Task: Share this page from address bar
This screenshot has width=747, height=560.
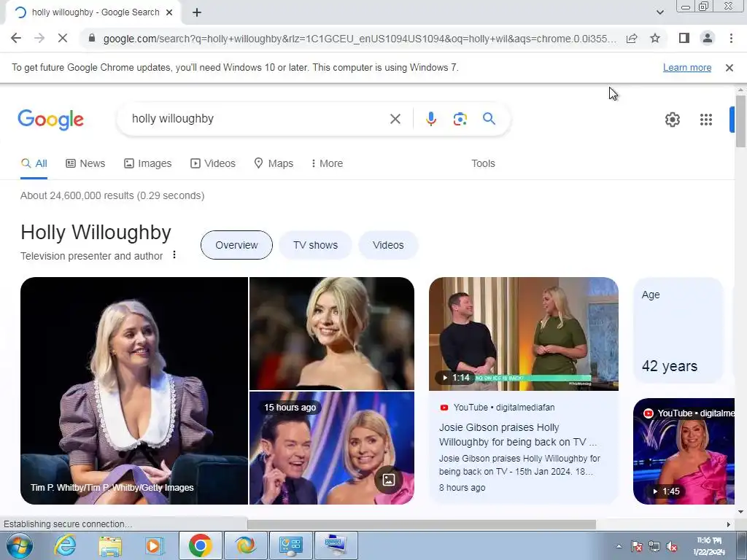Action: point(632,39)
